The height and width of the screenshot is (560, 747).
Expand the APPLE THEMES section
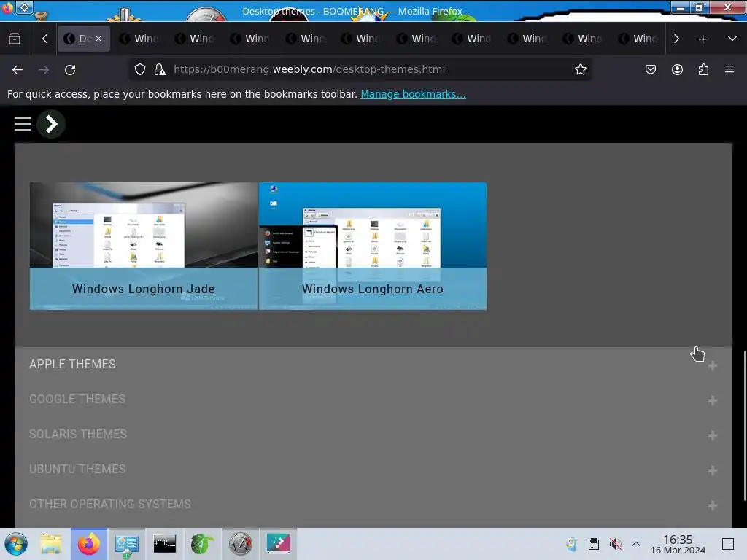[373, 365]
